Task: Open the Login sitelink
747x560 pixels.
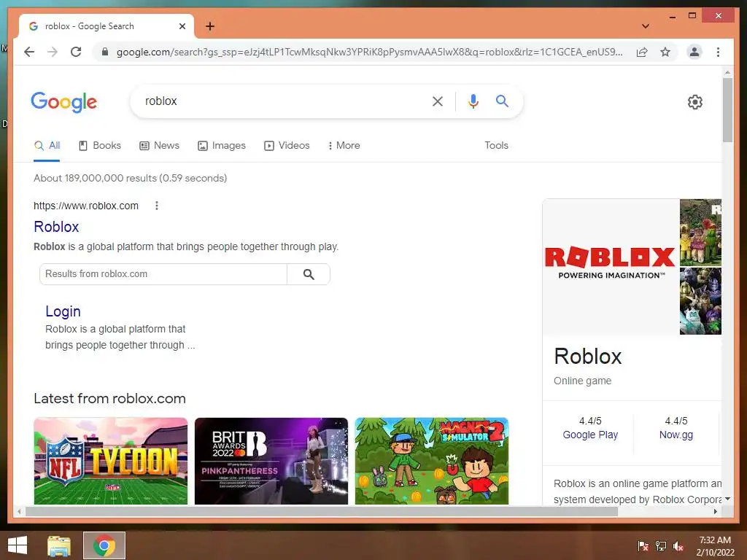Action: pyautogui.click(x=63, y=311)
